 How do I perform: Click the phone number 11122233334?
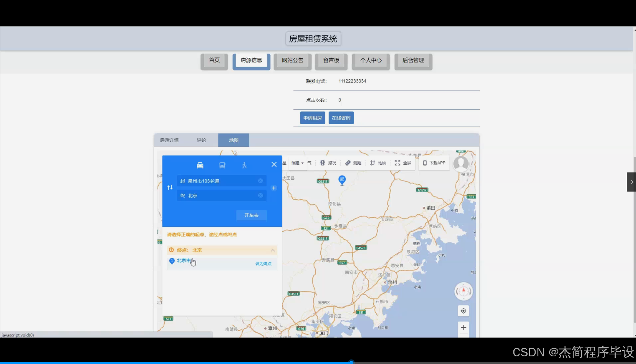[352, 81]
